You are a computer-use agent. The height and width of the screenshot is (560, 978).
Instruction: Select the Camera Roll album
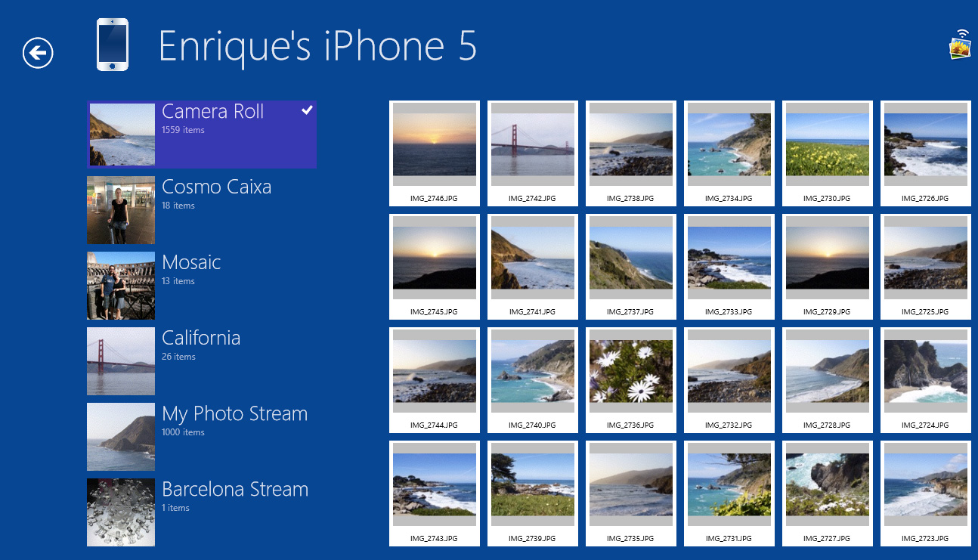(202, 135)
